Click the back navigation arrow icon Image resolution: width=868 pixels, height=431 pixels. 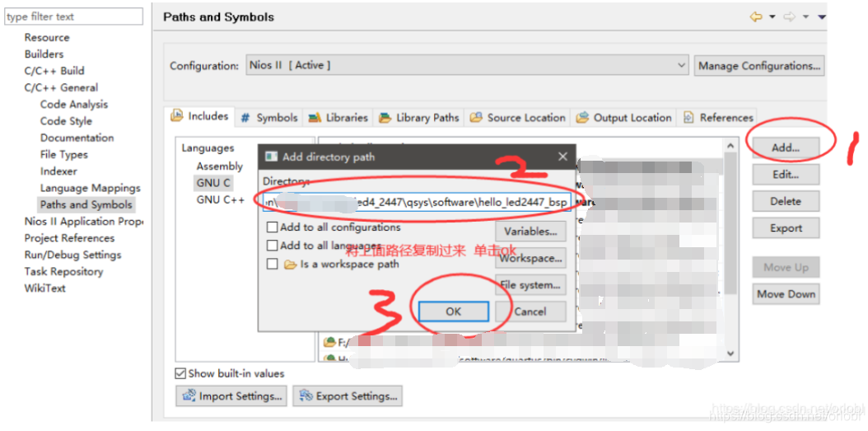point(756,17)
